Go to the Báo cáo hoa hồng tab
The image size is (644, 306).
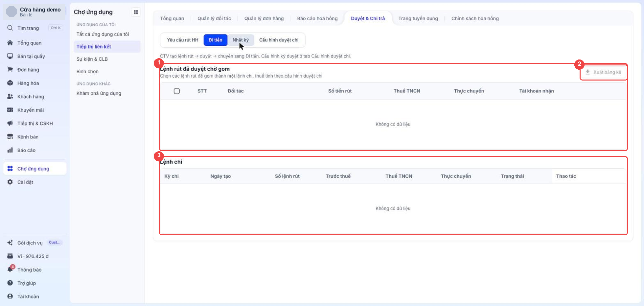(x=317, y=18)
